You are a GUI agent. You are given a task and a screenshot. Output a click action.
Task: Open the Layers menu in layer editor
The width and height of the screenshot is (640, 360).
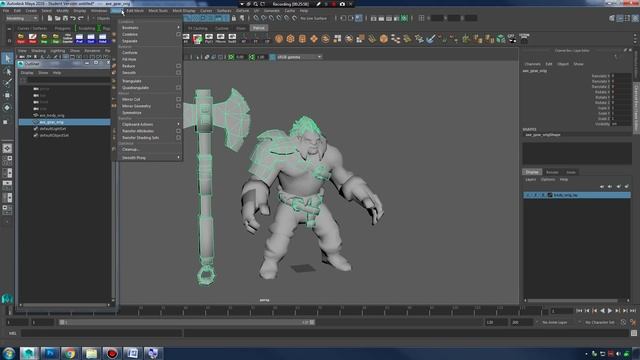coord(531,180)
